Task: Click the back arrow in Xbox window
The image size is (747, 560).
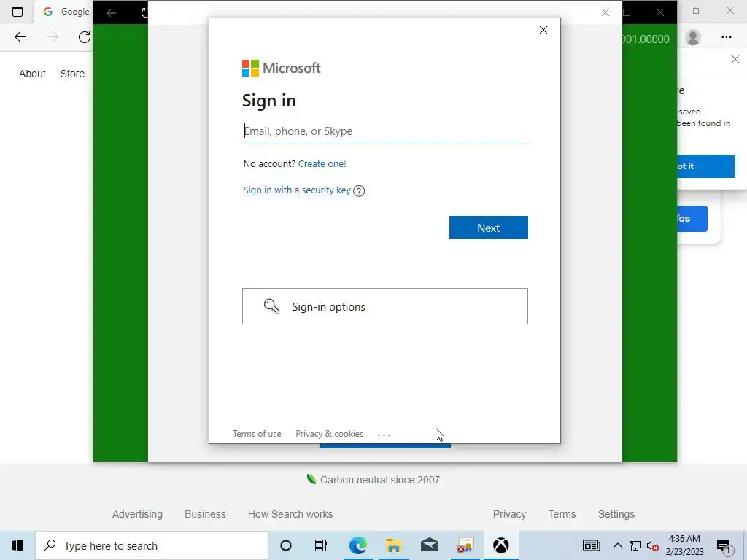Action: (x=112, y=13)
